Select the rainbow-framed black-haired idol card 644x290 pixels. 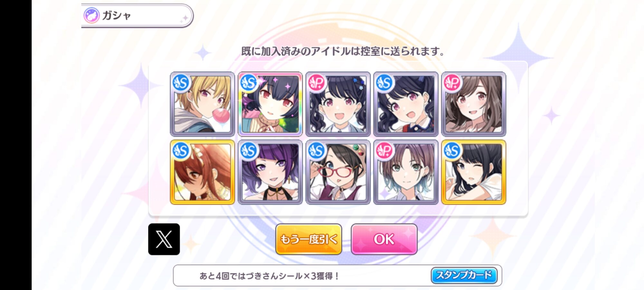[x=270, y=104]
